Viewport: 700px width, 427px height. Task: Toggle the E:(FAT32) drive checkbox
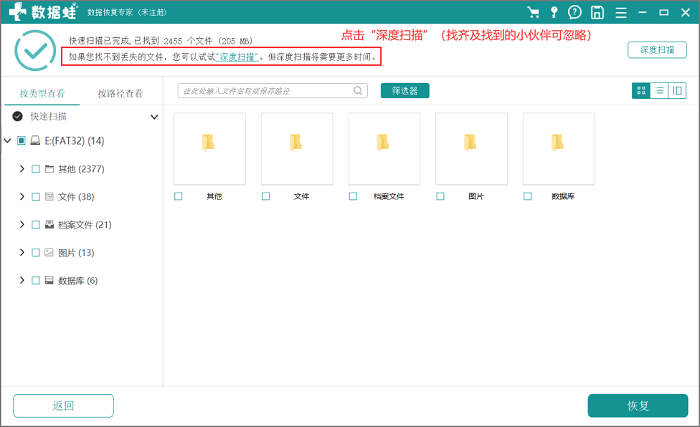(x=21, y=141)
